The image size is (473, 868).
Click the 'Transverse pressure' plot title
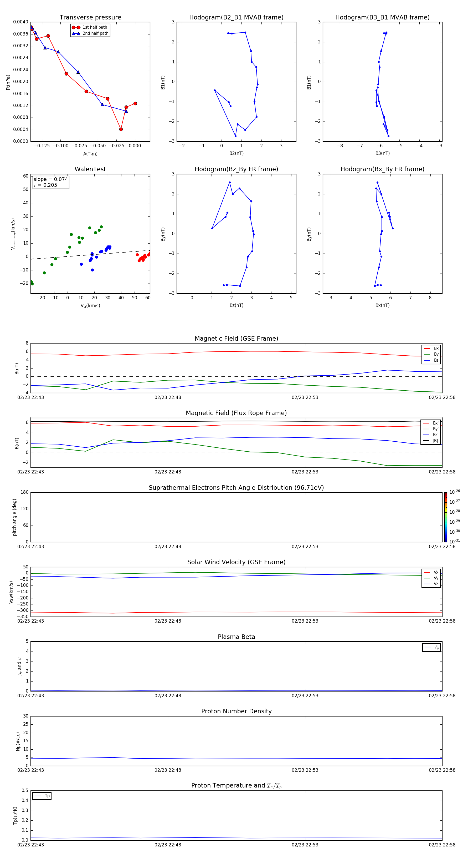(x=90, y=18)
